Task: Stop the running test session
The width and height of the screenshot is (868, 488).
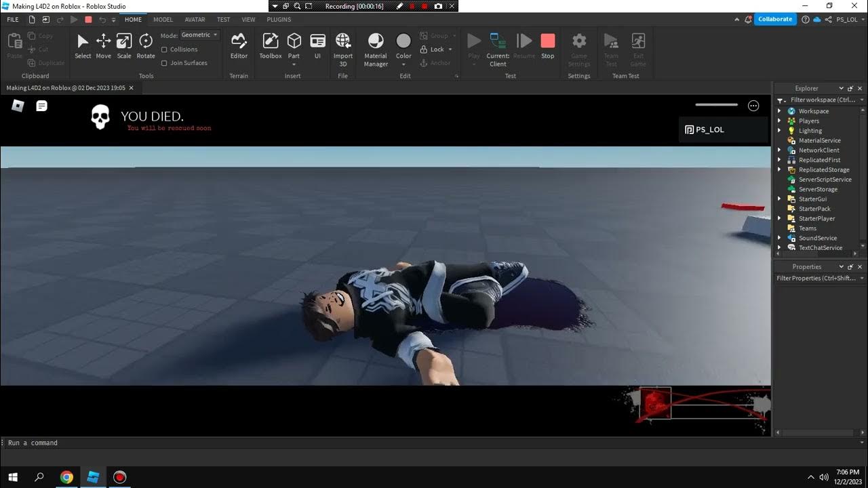Action: tap(548, 46)
